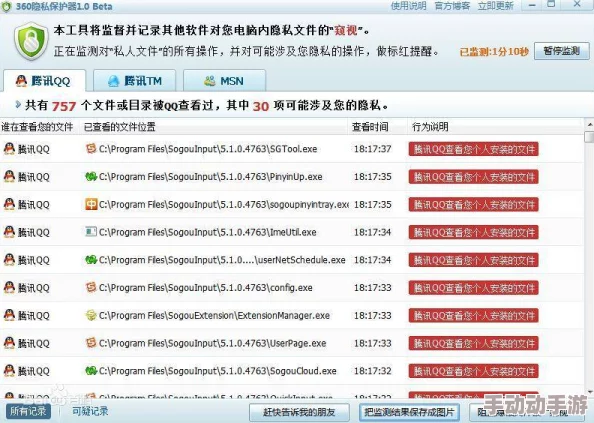The width and height of the screenshot is (594, 423).
Task: Switch to the 腾讯QQ tab
Action: coord(44,81)
